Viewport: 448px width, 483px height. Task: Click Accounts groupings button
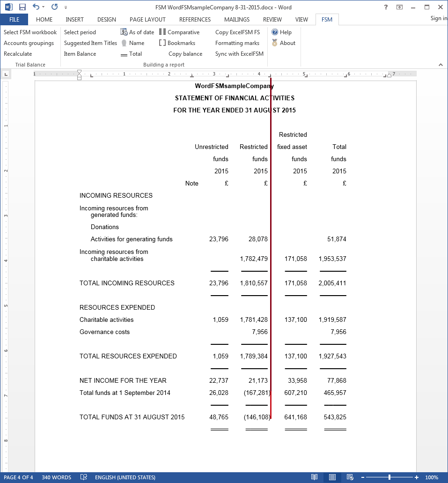(x=29, y=43)
